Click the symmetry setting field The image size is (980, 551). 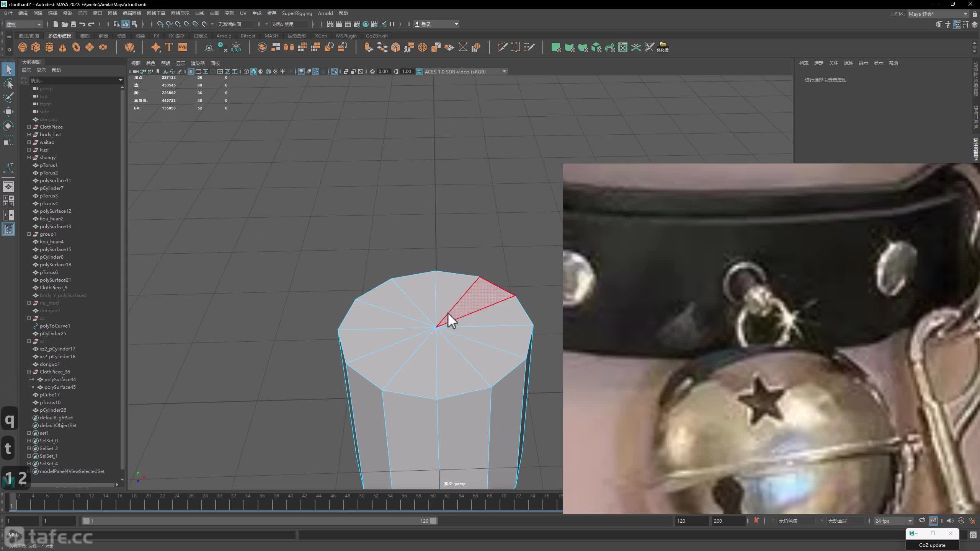[289, 24]
